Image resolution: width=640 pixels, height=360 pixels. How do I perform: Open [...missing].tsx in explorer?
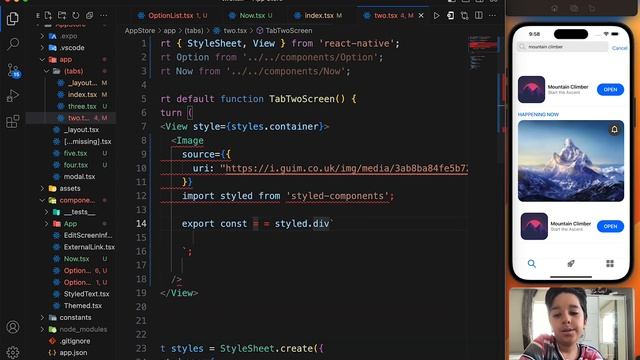87,142
